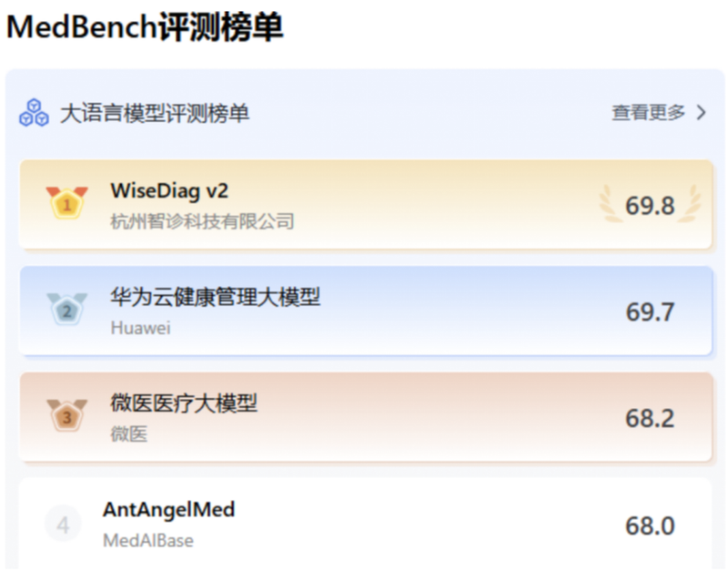Open the AntAngelMed model title
Screen dimensions: 728x571
click(168, 510)
